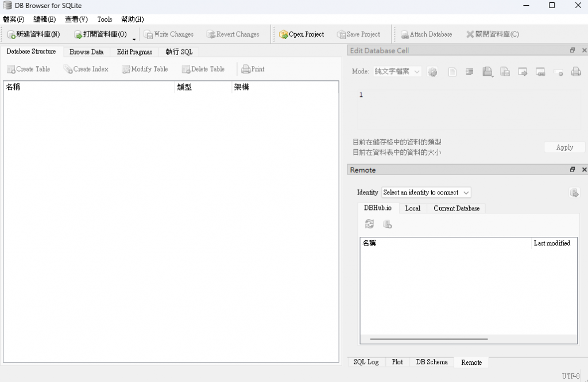Switch to the Plot bottom tab

[397, 362]
